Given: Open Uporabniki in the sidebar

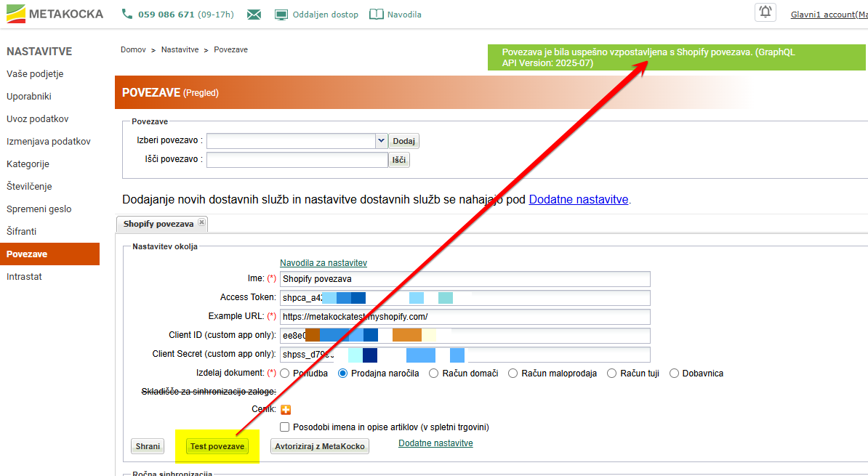Looking at the screenshot, I should tap(29, 97).
